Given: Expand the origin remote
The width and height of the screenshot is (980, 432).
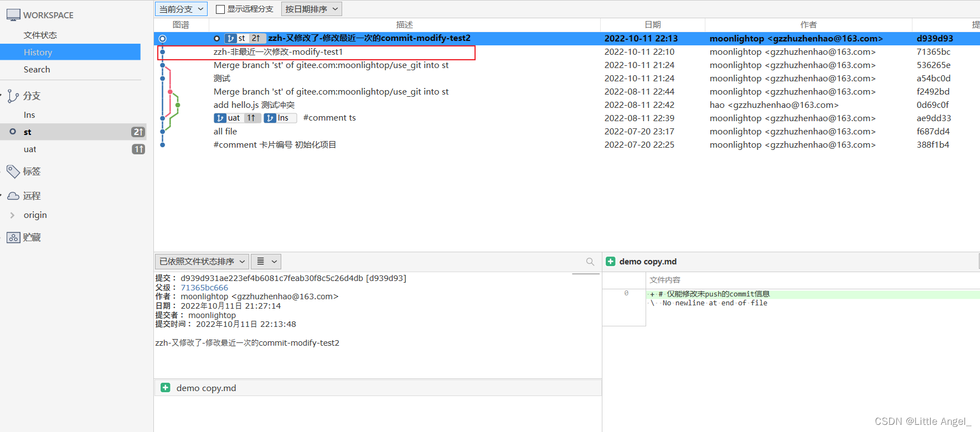Looking at the screenshot, I should pyautogui.click(x=12, y=215).
